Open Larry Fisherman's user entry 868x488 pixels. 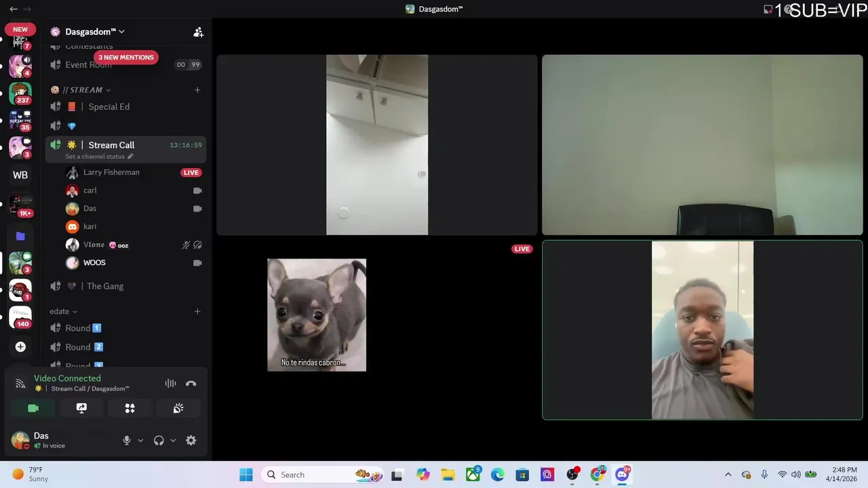point(134,172)
